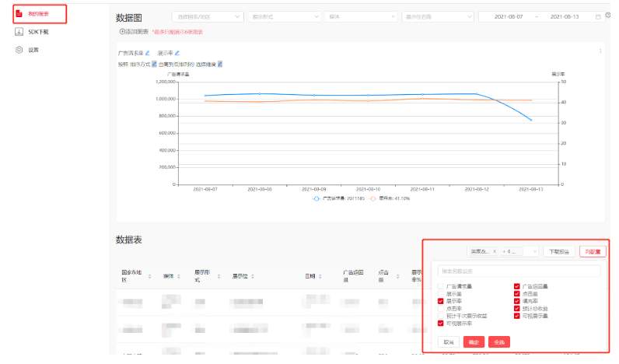
Task: Sort table by 展示位 column
Action: 253,276
